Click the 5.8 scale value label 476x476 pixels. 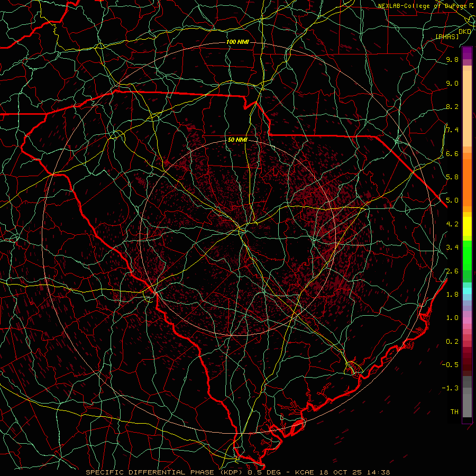tap(452, 177)
